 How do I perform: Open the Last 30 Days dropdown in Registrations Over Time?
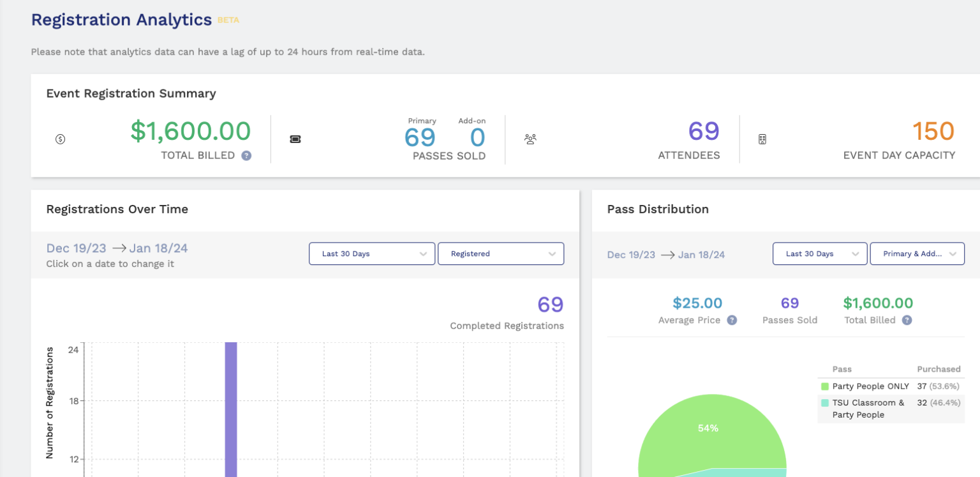[372, 254]
